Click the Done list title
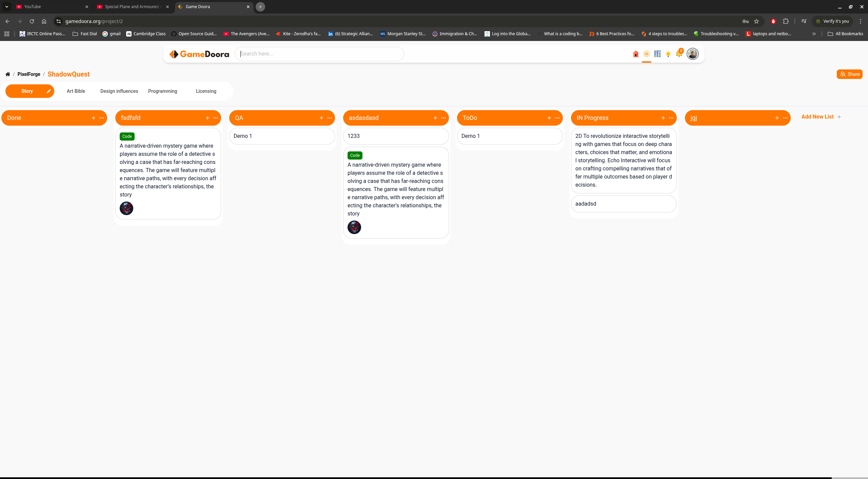Image resolution: width=868 pixels, height=479 pixels. click(x=14, y=118)
